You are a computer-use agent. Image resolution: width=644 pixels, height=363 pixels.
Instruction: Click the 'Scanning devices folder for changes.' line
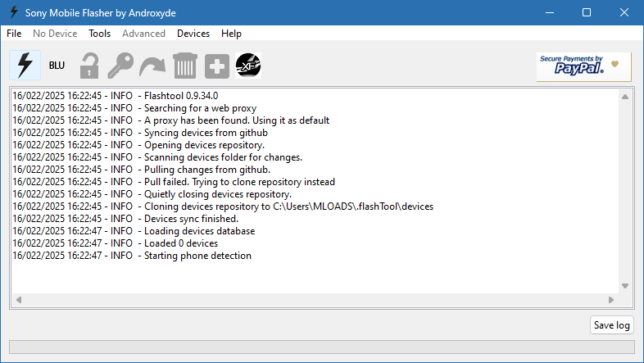pos(157,157)
